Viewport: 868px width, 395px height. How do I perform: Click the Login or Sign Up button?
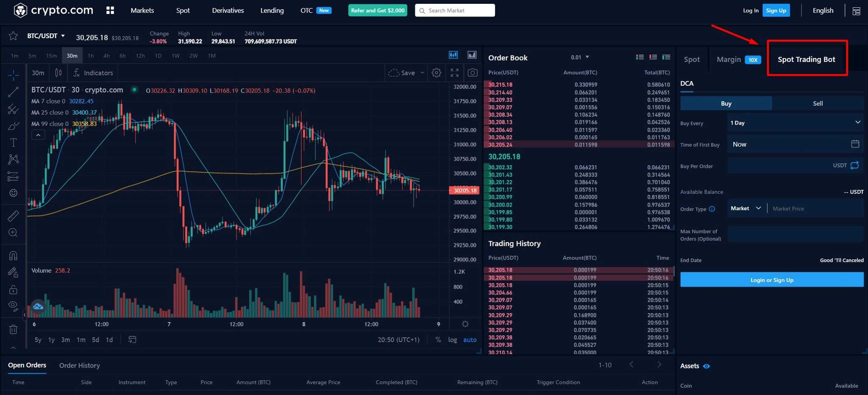click(x=772, y=280)
